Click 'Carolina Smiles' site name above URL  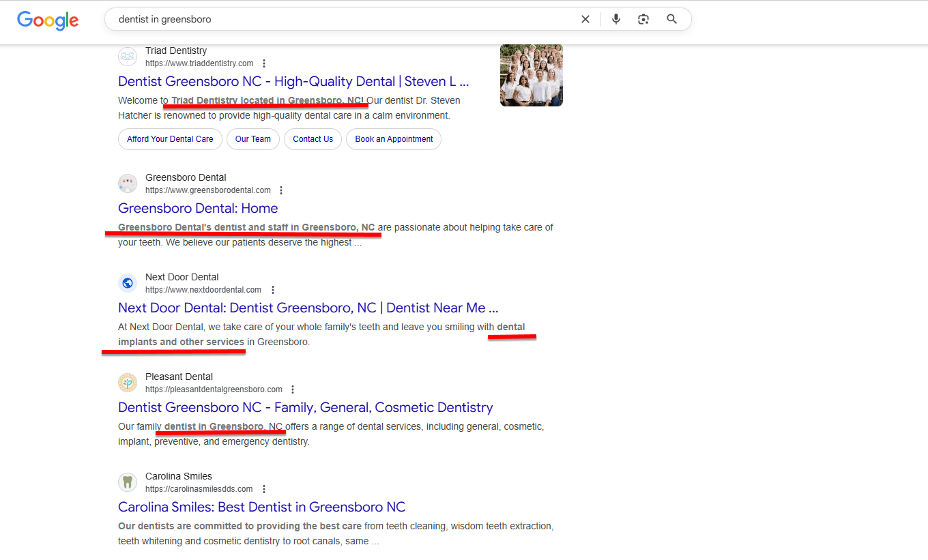(179, 476)
